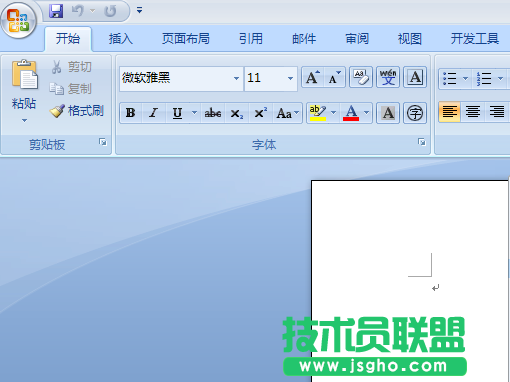Image resolution: width=510 pixels, height=382 pixels.
Task: Click the 微软雅黑 font name field
Action: [x=176, y=79]
